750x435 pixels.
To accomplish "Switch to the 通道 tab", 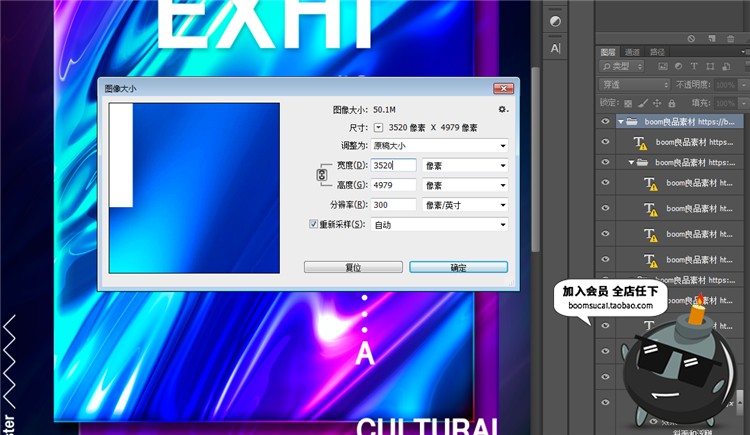I will click(632, 52).
